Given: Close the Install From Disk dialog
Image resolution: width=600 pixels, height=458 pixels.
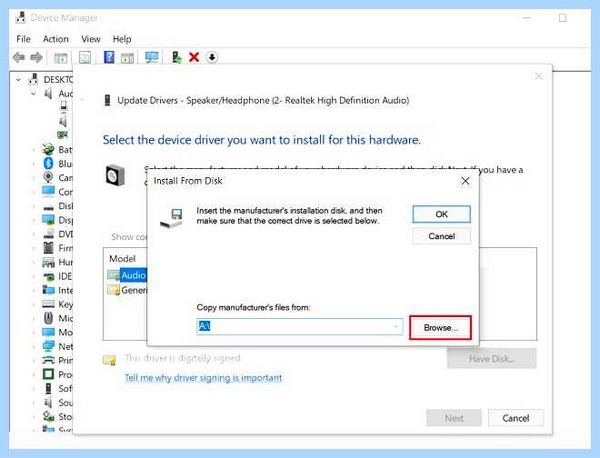Looking at the screenshot, I should click(x=465, y=181).
